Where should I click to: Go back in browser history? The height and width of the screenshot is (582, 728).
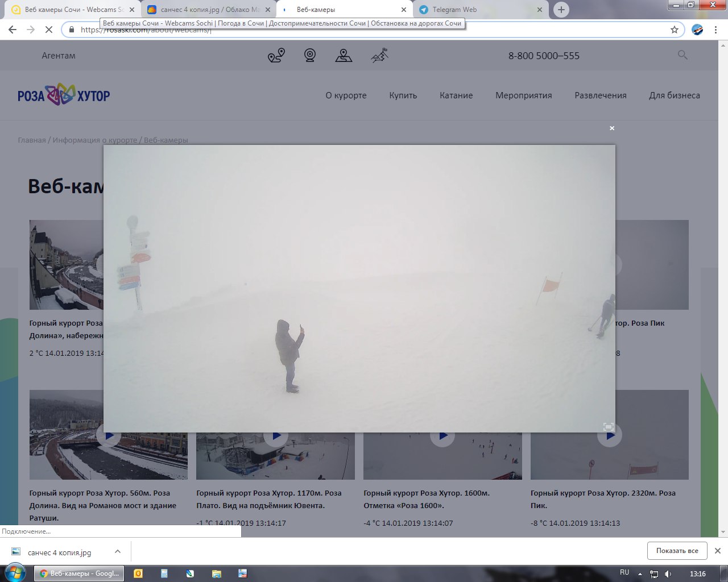[13, 30]
